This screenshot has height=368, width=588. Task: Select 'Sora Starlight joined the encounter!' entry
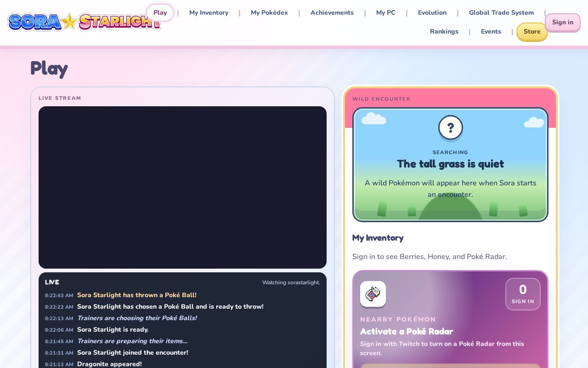(x=133, y=352)
